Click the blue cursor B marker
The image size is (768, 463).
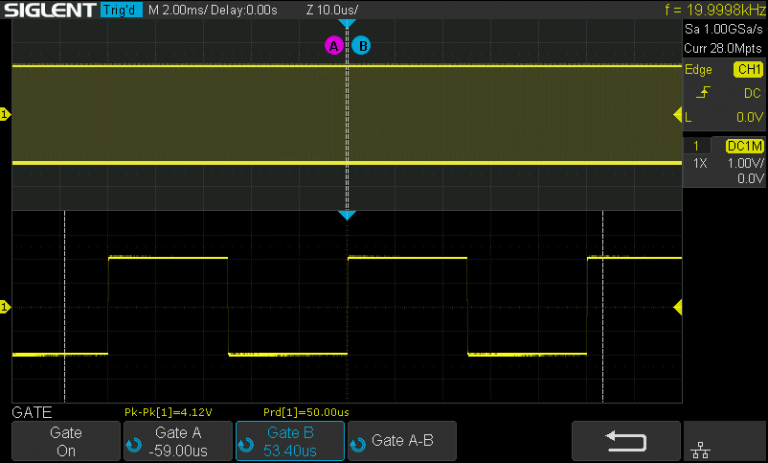tap(361, 45)
